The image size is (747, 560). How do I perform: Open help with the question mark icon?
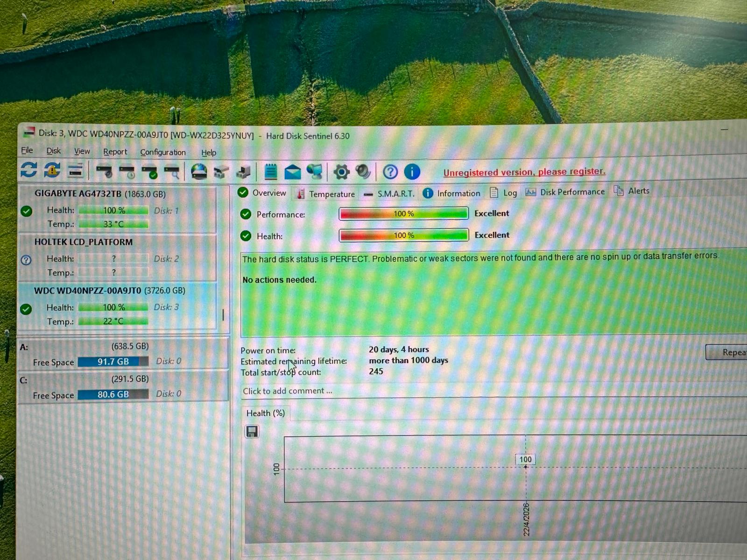[x=390, y=172]
